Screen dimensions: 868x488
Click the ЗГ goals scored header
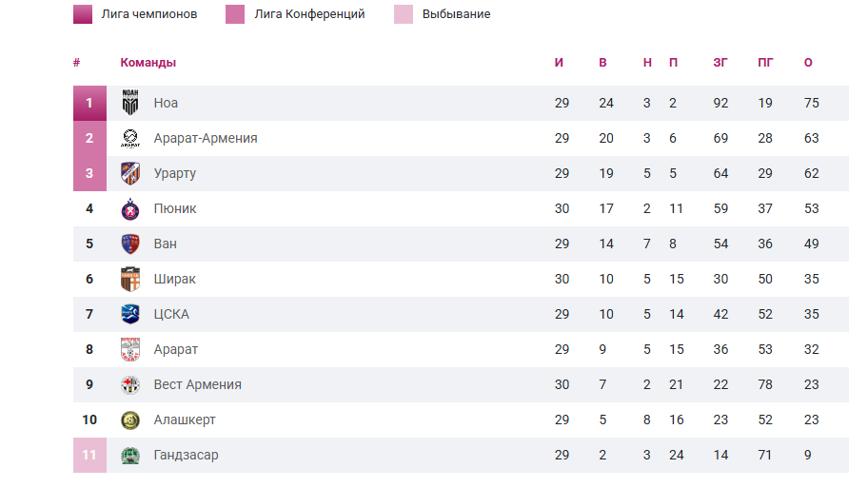720,63
